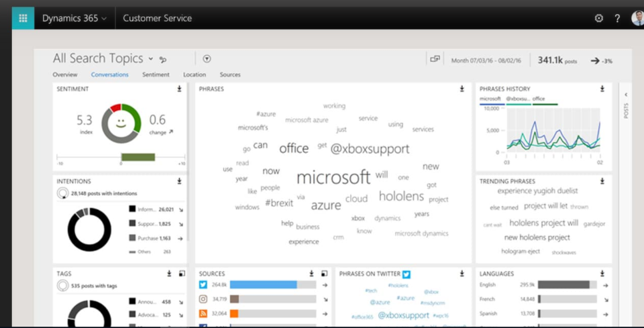
Task: Click the pop-out windows icon near date range
Action: (435, 59)
